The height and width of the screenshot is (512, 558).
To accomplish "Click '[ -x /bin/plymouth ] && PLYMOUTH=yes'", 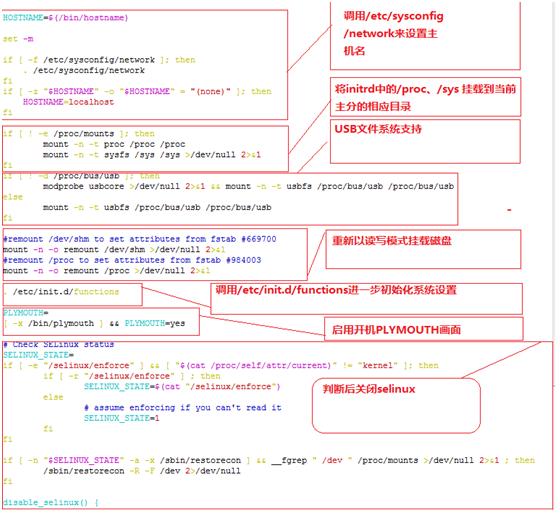I will tap(94, 323).
